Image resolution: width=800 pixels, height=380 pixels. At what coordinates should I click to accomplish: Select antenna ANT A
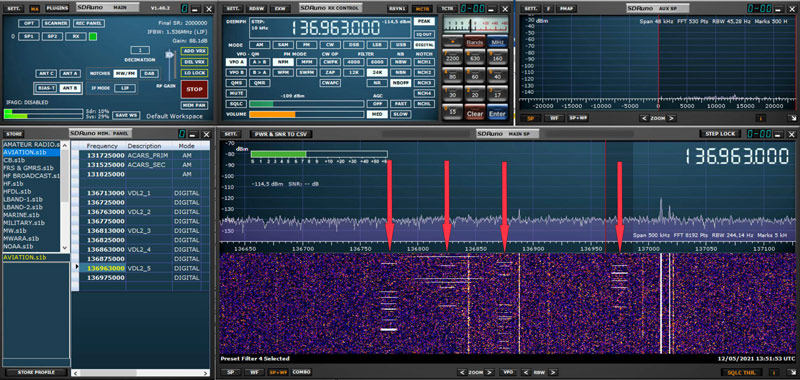70,73
